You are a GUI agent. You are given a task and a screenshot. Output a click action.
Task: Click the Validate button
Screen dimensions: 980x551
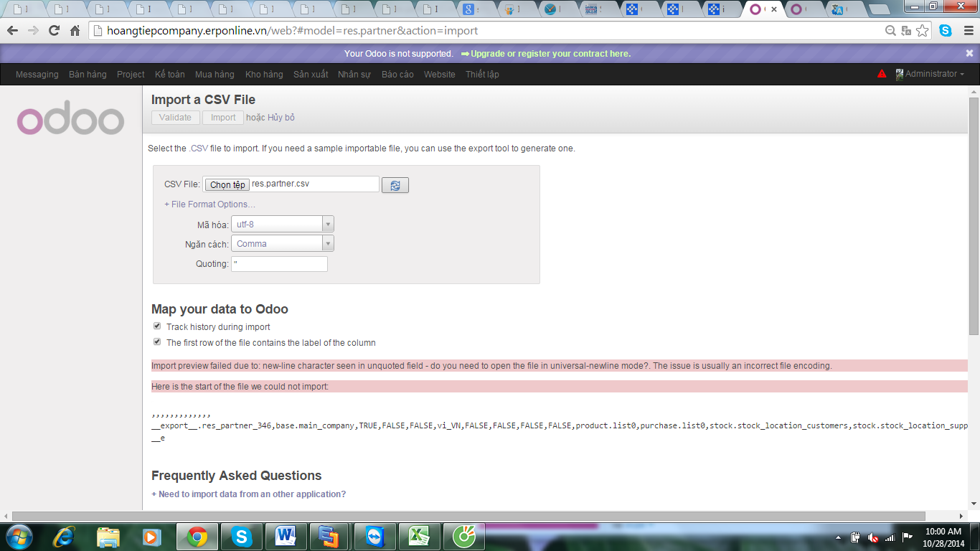[175, 118]
